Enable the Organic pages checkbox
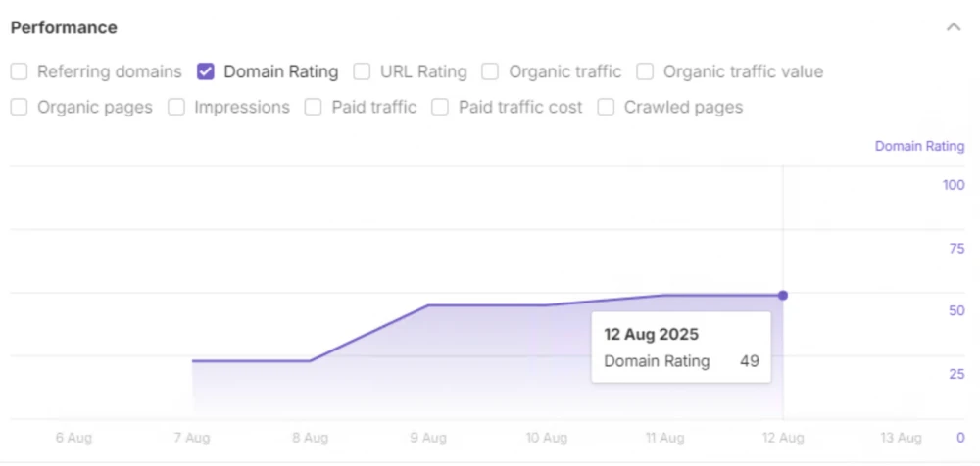The height and width of the screenshot is (466, 980). tap(19, 108)
